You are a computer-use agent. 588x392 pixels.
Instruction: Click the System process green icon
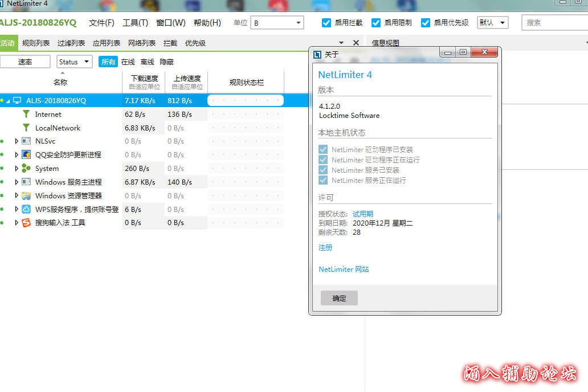(26, 168)
